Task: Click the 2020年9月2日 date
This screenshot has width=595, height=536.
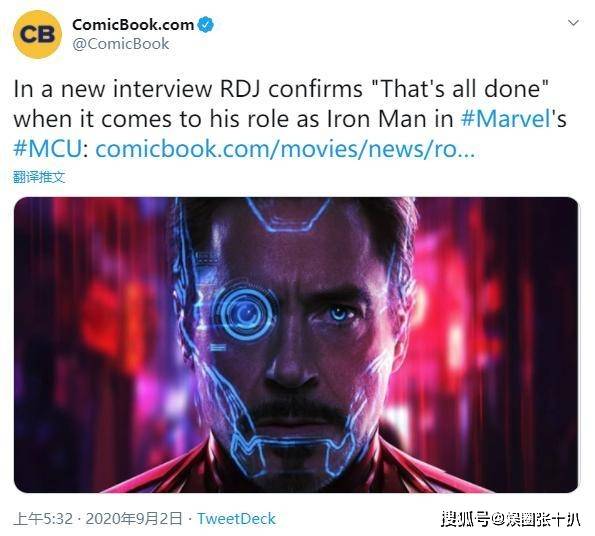Action: pyautogui.click(x=134, y=519)
